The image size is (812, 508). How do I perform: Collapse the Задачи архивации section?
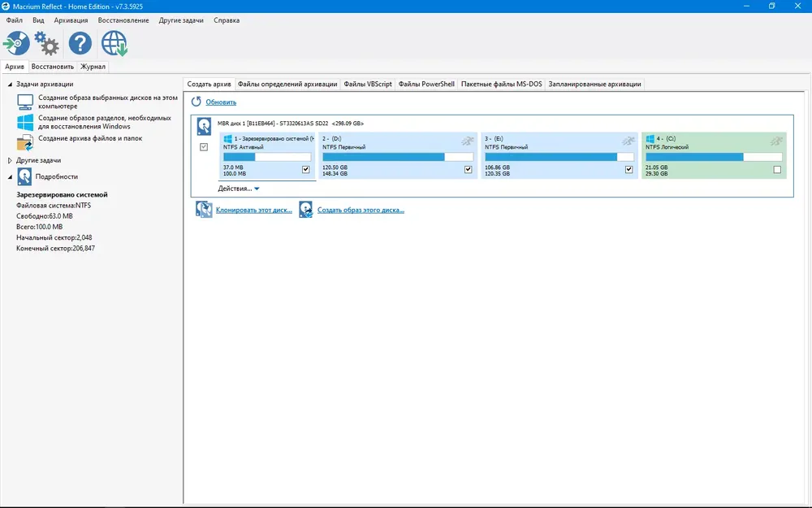10,84
